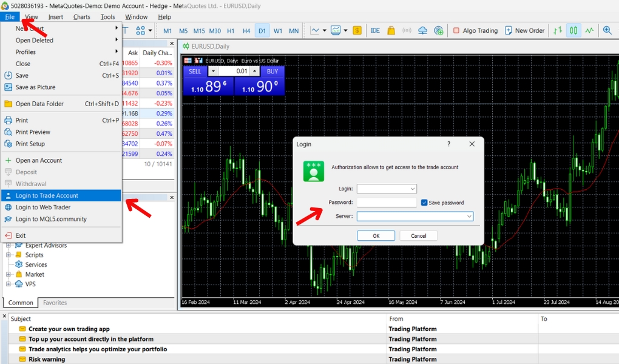Click the volume decrease arrow by 0.01

click(x=212, y=72)
